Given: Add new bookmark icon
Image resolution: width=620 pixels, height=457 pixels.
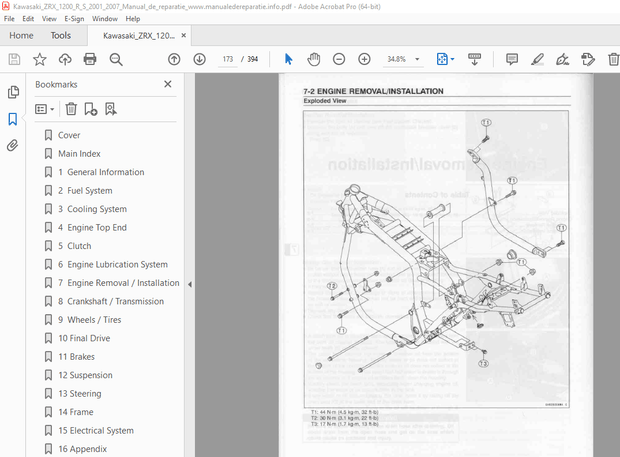Looking at the screenshot, I should click(91, 109).
